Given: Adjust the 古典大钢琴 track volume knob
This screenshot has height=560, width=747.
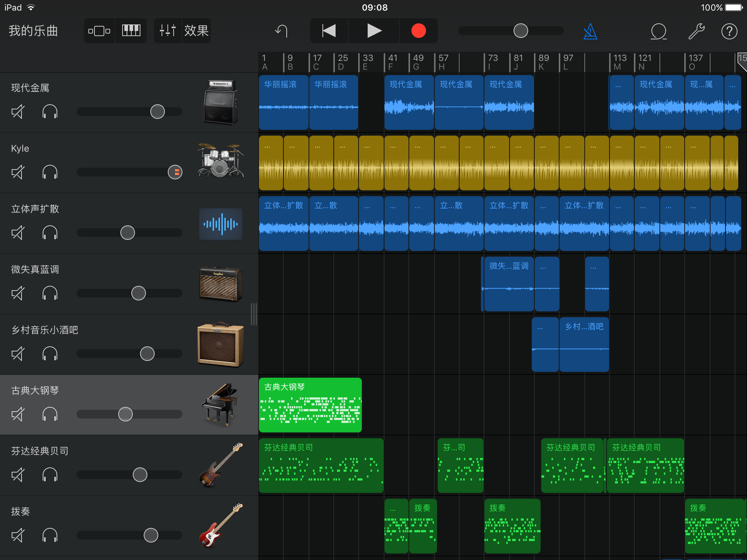Looking at the screenshot, I should 125,414.
